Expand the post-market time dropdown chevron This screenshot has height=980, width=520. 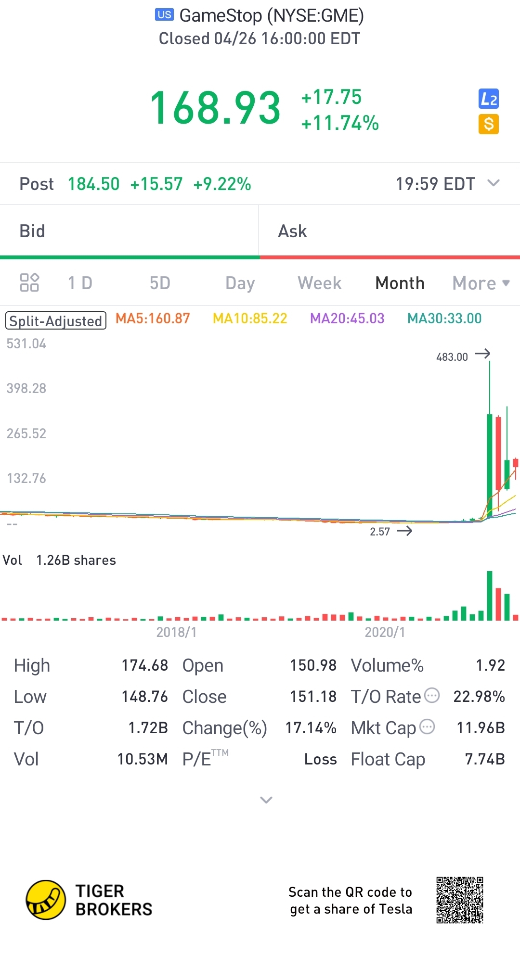click(x=494, y=183)
